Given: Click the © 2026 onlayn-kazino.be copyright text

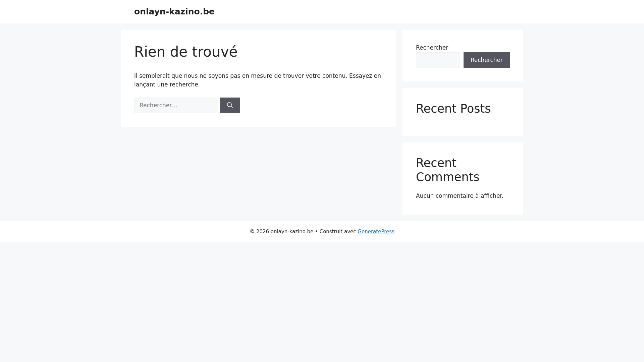Looking at the screenshot, I should coord(281,232).
